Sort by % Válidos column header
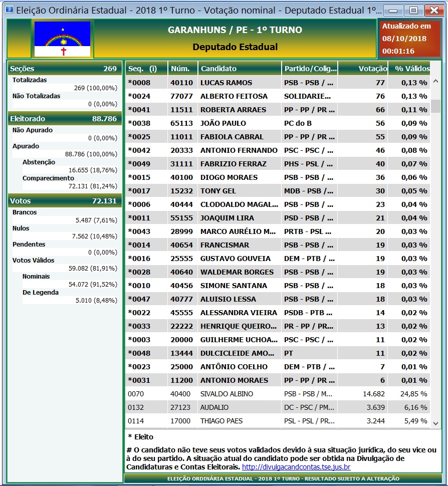The image size is (448, 486). click(409, 69)
